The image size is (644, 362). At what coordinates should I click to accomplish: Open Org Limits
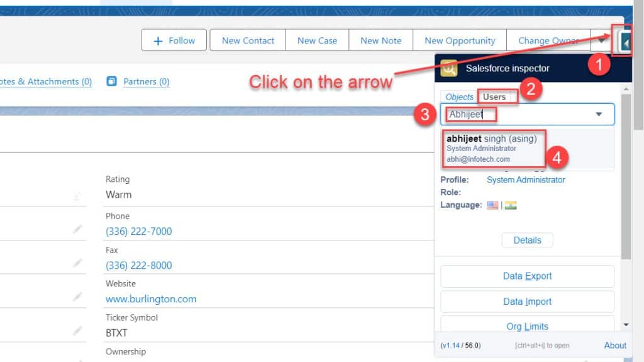[528, 325]
